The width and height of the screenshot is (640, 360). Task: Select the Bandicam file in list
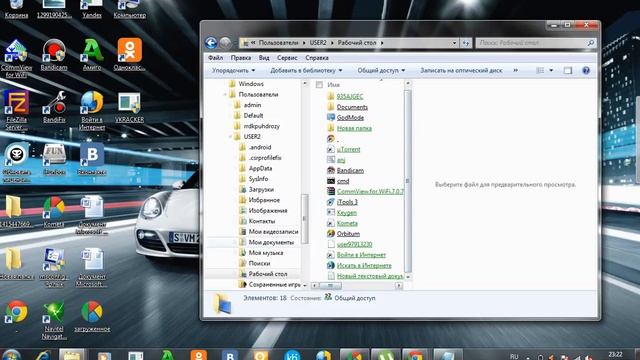click(x=350, y=171)
